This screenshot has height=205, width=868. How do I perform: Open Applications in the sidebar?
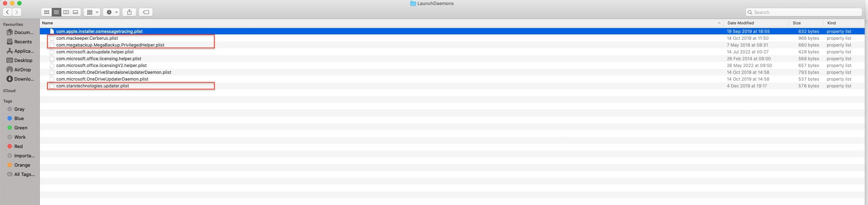(20, 51)
